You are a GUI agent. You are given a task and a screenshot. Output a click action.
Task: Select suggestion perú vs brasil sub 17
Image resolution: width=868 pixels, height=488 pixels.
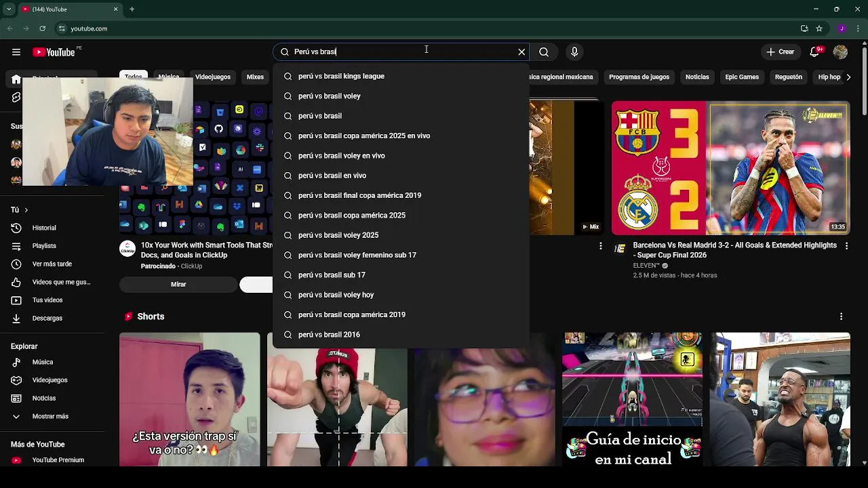tap(401, 275)
